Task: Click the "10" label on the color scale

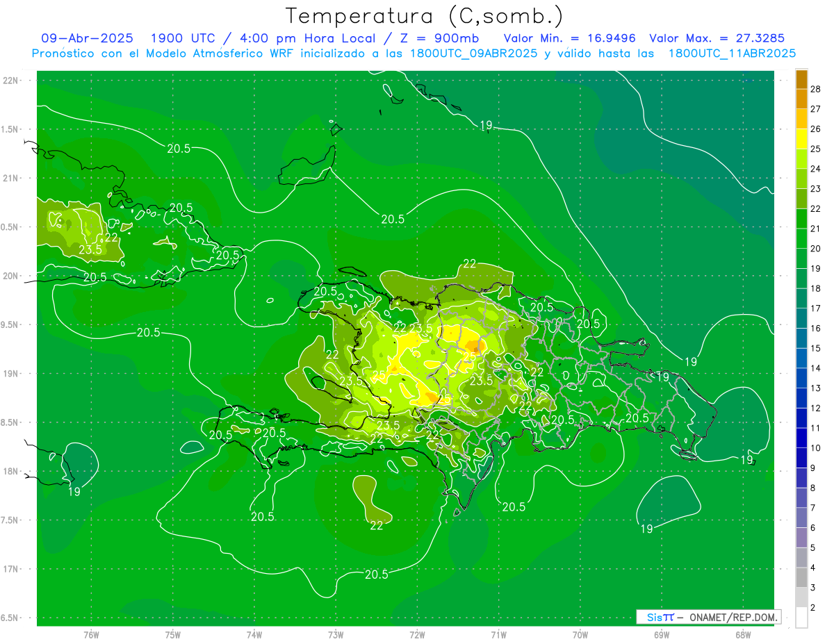Action: click(817, 448)
